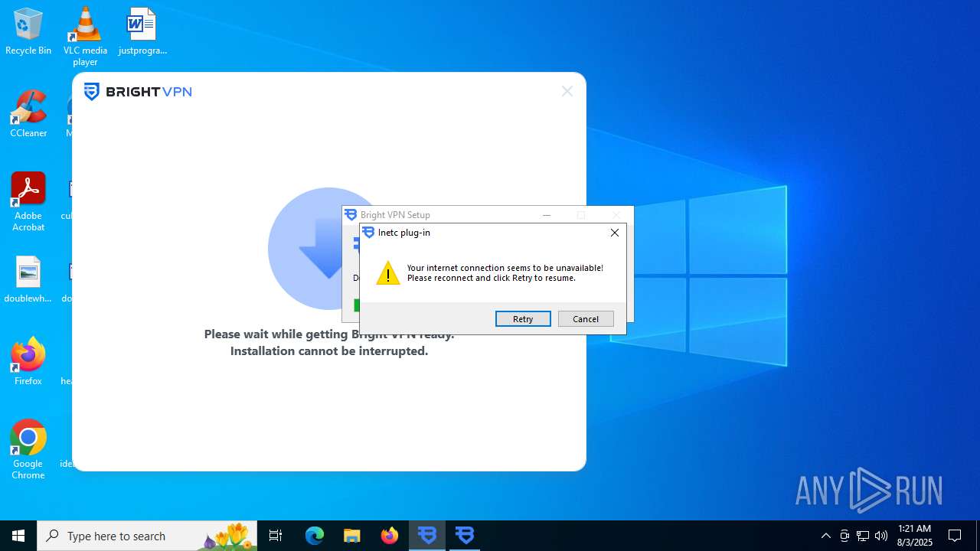Viewport: 980px width, 551px height.
Task: Select the VLC media player desktop icon
Action: pos(85,36)
